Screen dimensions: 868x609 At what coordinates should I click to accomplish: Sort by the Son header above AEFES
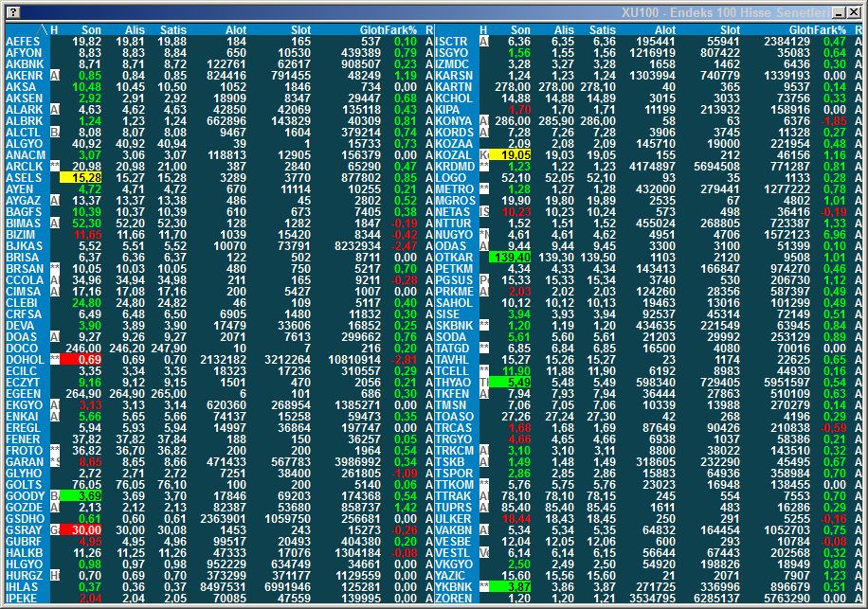(x=91, y=30)
